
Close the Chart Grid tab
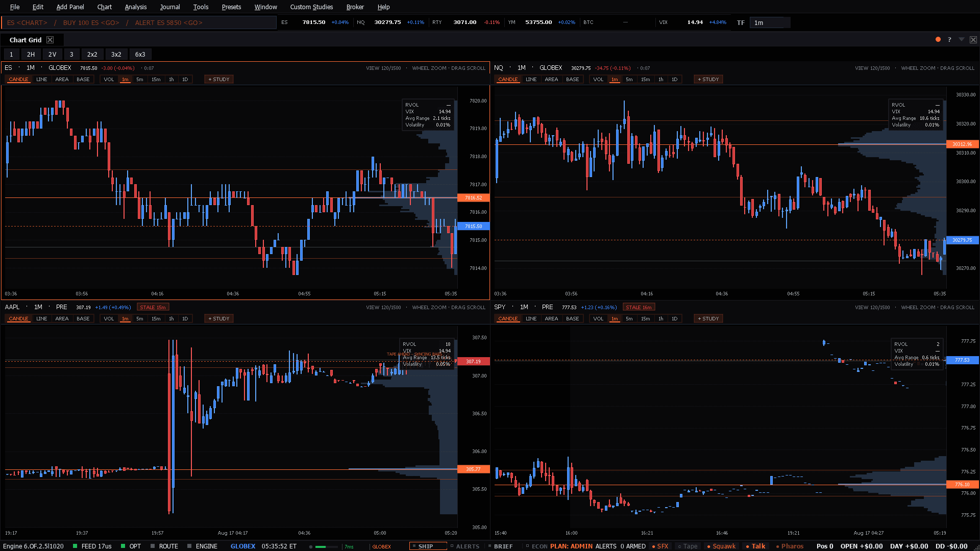coord(50,40)
